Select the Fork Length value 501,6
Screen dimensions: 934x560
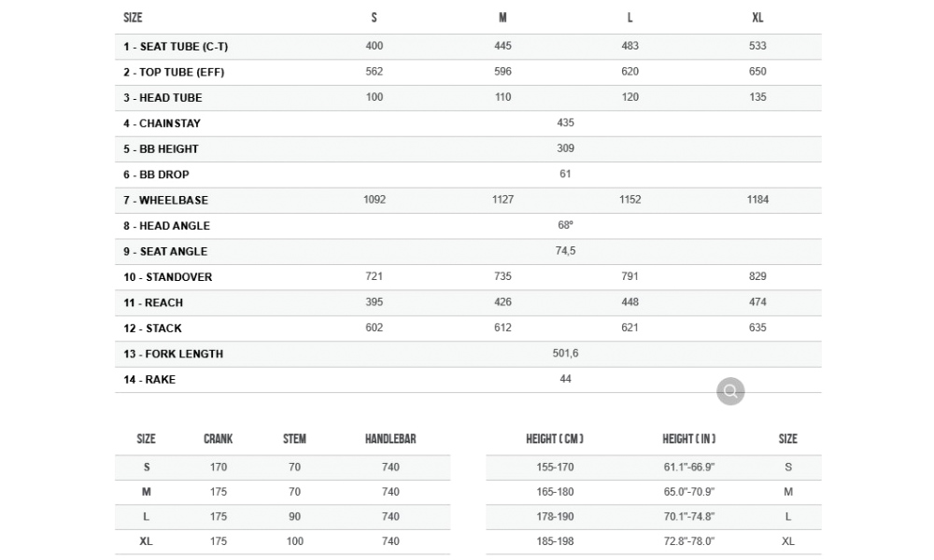click(x=565, y=354)
